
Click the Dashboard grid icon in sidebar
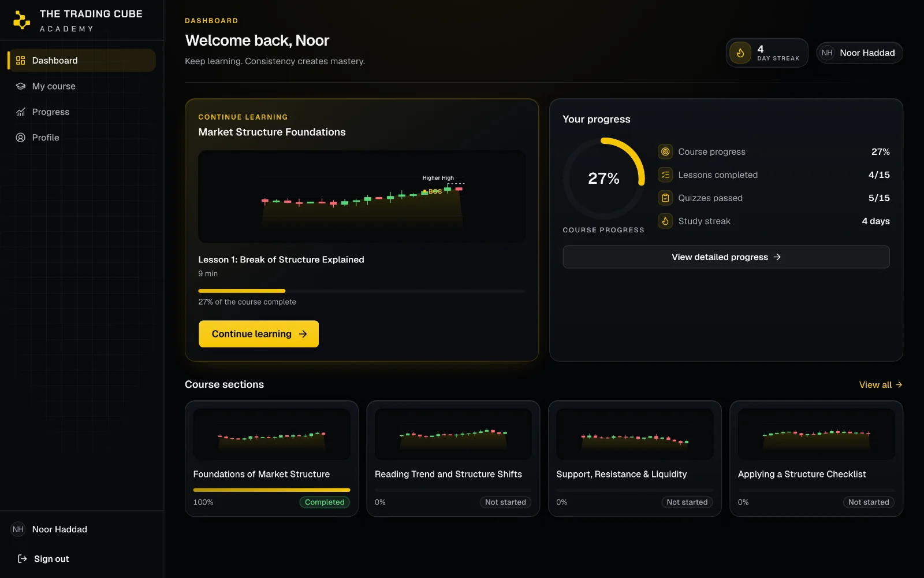pos(21,61)
